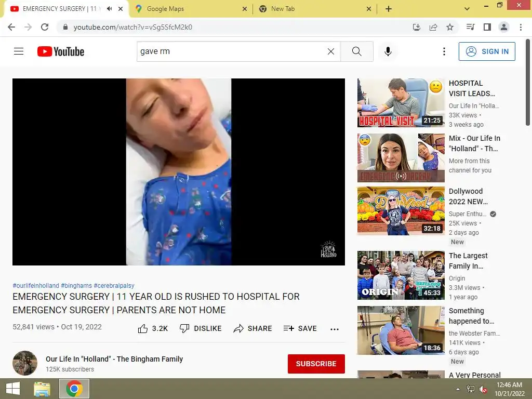This screenshot has height=399, width=532.
Task: Click the Our Life Holland watermark
Action: coord(328,249)
